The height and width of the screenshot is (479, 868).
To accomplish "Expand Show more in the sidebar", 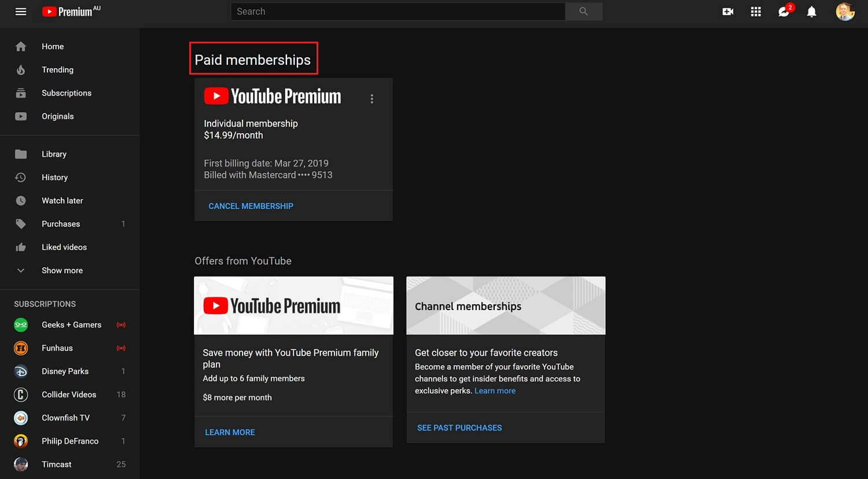I will tap(62, 270).
